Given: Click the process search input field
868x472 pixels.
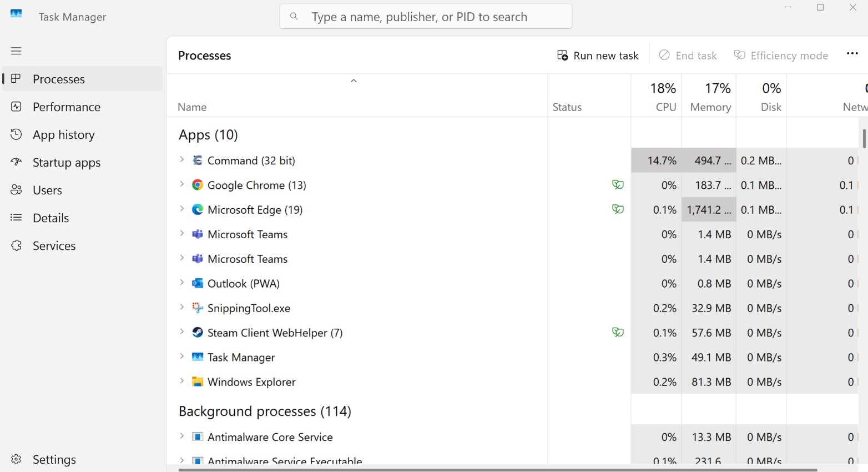Looking at the screenshot, I should [426, 17].
